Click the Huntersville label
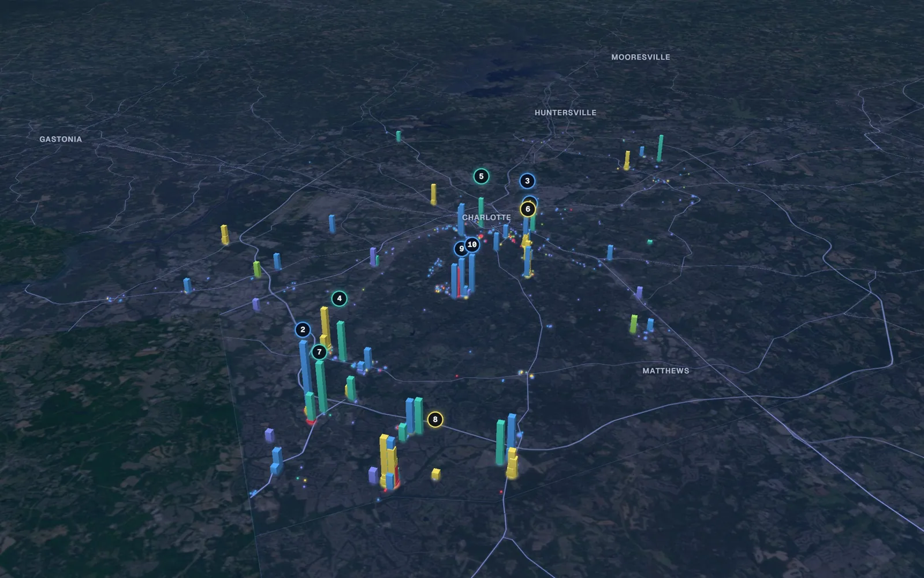The height and width of the screenshot is (578, 924). click(x=565, y=113)
